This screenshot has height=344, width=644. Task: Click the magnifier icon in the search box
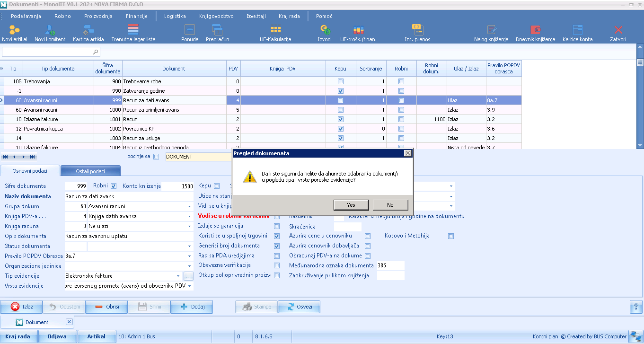pos(96,52)
